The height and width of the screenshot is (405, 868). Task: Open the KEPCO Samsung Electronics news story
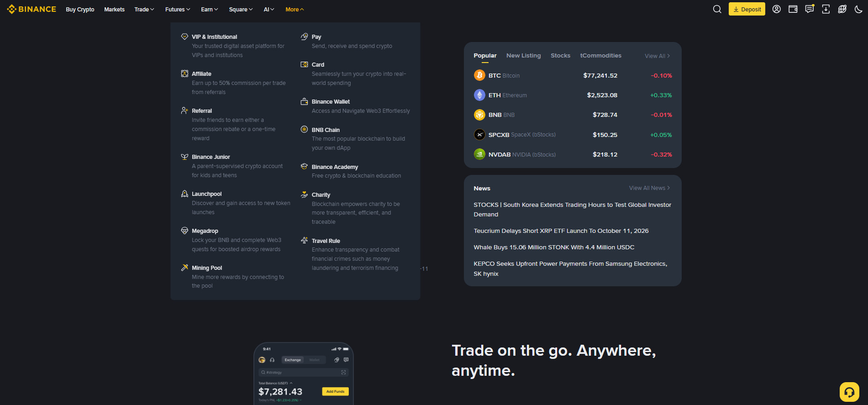pyautogui.click(x=570, y=269)
